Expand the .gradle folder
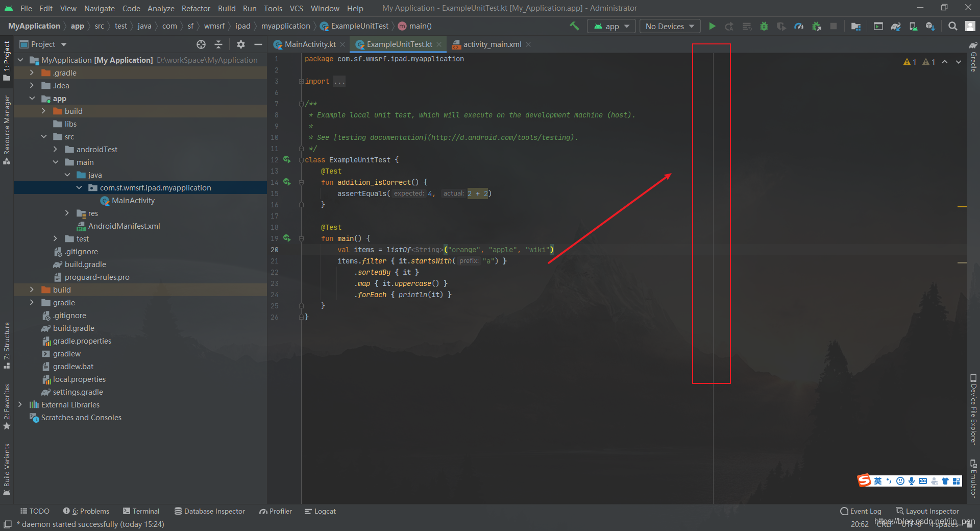Image resolution: width=980 pixels, height=531 pixels. point(32,73)
